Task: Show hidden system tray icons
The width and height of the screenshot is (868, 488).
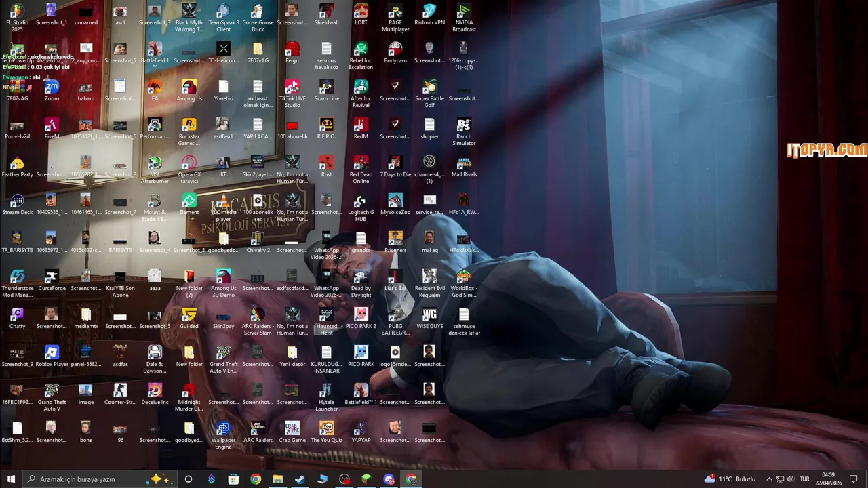Action: 769,479
